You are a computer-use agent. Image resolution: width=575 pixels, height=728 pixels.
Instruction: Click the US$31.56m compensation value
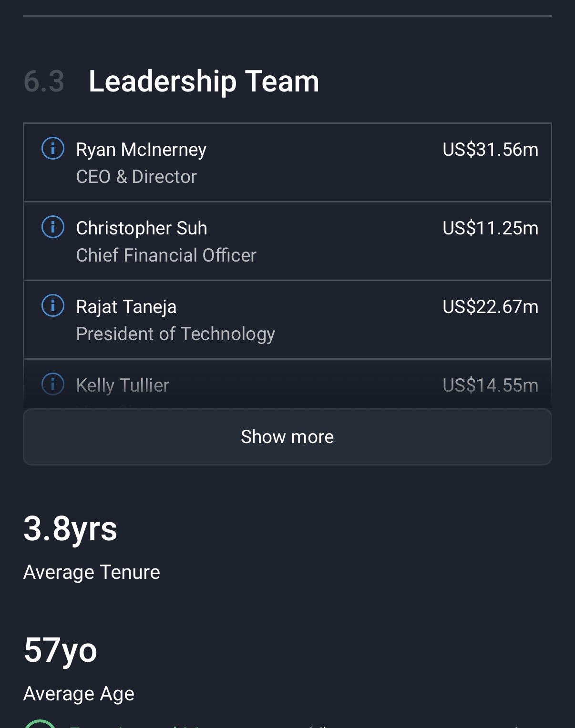(x=490, y=150)
